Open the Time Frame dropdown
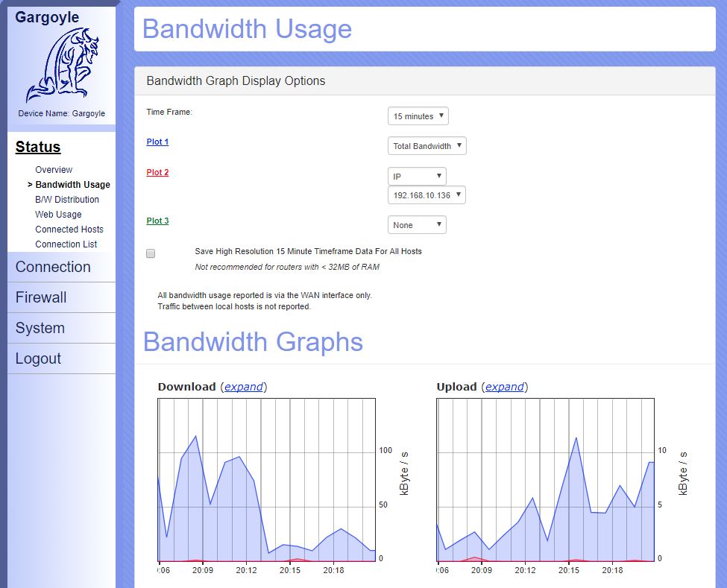The width and height of the screenshot is (727, 588). click(x=418, y=116)
